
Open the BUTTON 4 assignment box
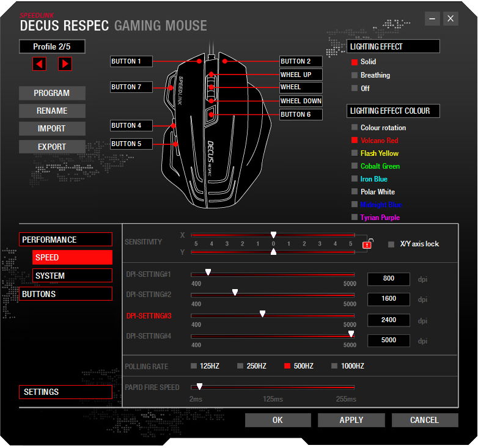pos(131,125)
